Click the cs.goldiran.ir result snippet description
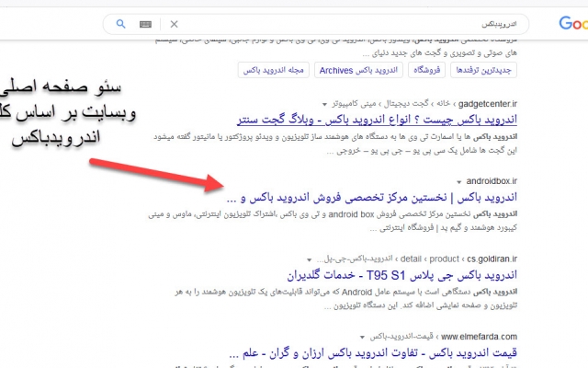 [x=346, y=299]
